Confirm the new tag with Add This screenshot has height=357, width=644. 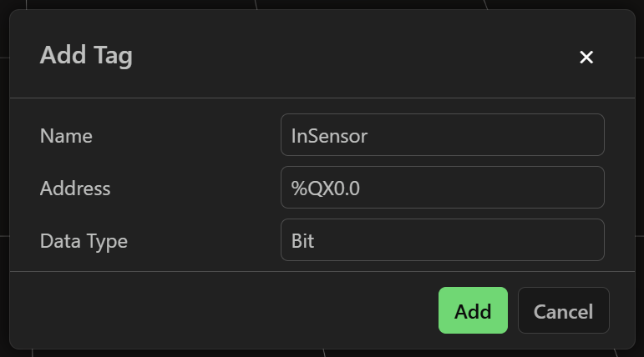pyautogui.click(x=473, y=311)
